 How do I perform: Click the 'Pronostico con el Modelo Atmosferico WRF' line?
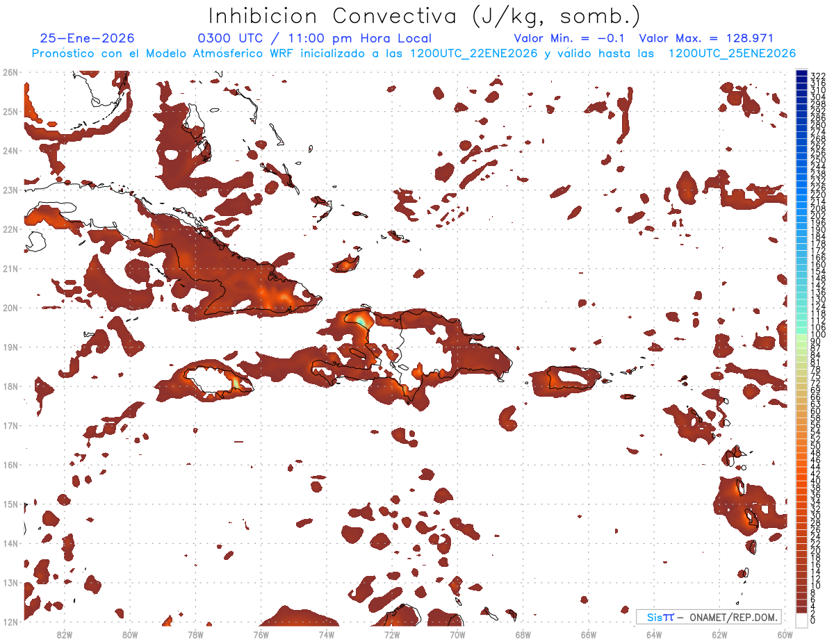pos(414,53)
